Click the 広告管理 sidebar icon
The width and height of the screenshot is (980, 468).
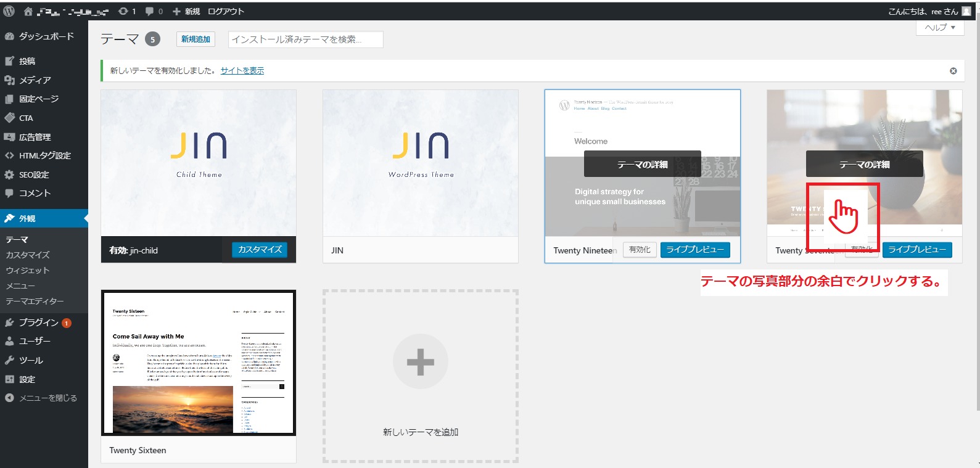pos(9,137)
